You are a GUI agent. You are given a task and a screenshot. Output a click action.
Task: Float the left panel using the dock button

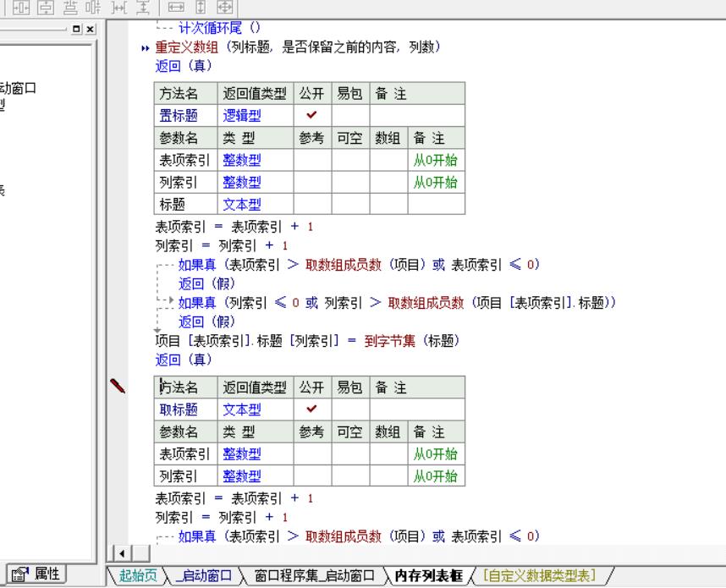click(78, 29)
